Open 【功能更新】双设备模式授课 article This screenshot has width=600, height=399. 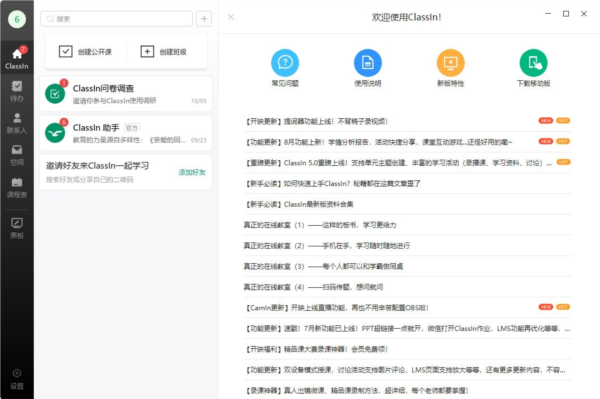(x=407, y=370)
